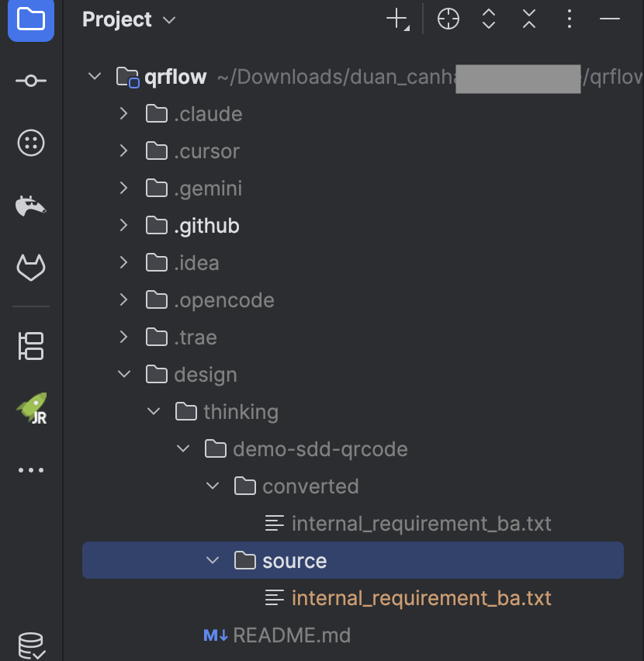Hide the Project tool window
The width and height of the screenshot is (644, 661).
tap(610, 19)
